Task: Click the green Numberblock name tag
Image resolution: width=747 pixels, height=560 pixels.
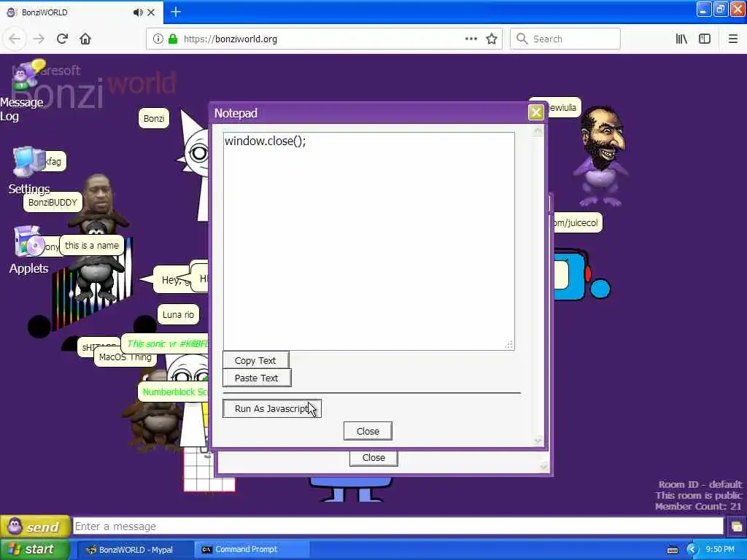Action: tap(174, 392)
